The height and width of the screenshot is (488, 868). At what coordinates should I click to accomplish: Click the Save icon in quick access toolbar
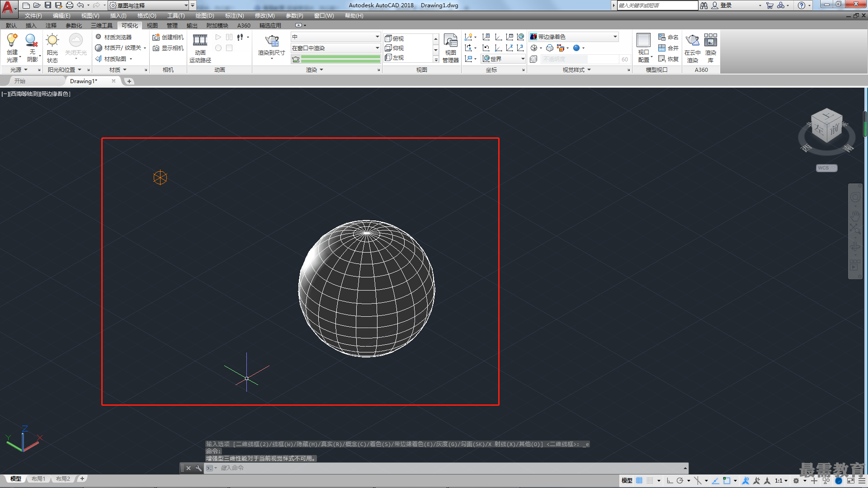tap(47, 5)
